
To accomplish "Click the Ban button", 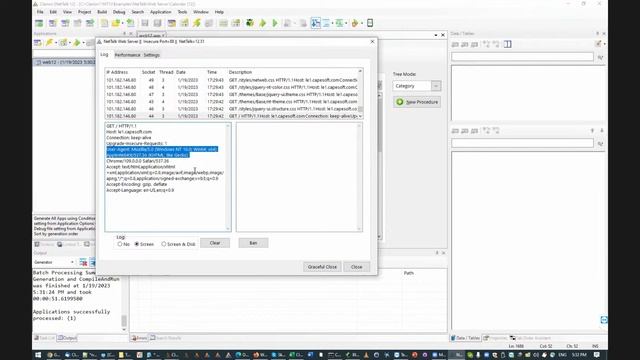I will tap(253, 243).
